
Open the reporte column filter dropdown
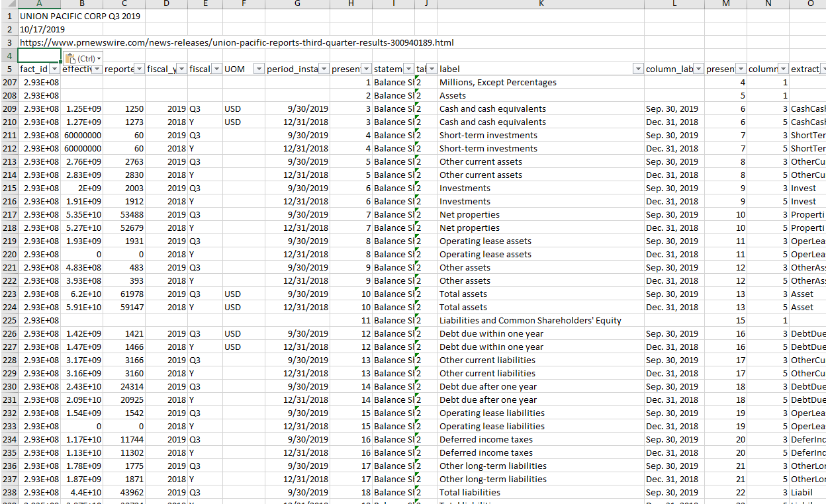(x=139, y=69)
